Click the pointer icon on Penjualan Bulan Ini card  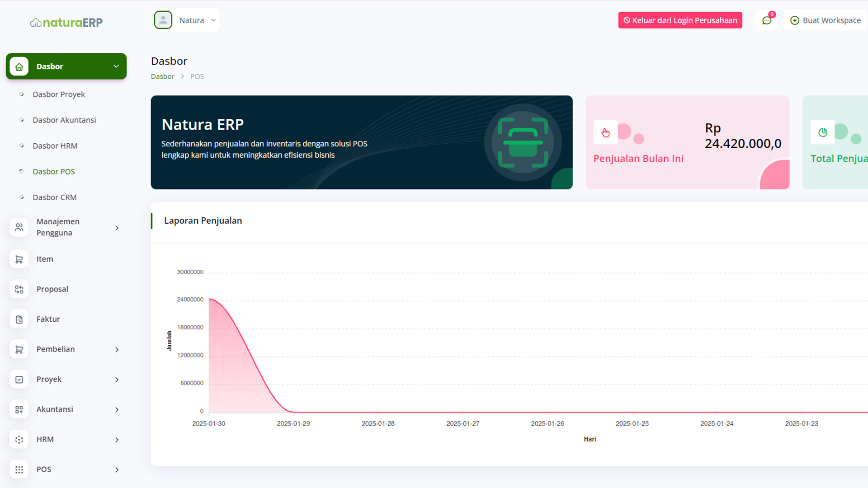pyautogui.click(x=605, y=132)
